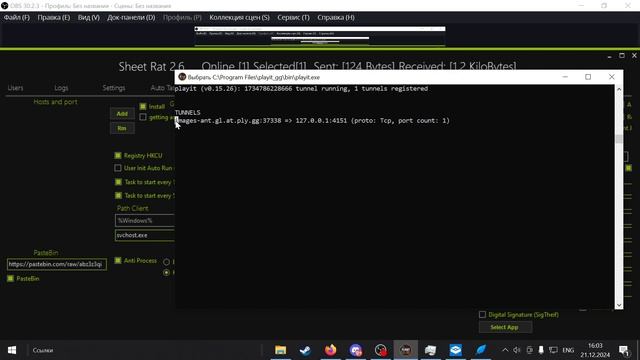Screen dimensions: 640x360
Task: Open the taskbar clock showing 16:03
Action: click(x=595, y=350)
